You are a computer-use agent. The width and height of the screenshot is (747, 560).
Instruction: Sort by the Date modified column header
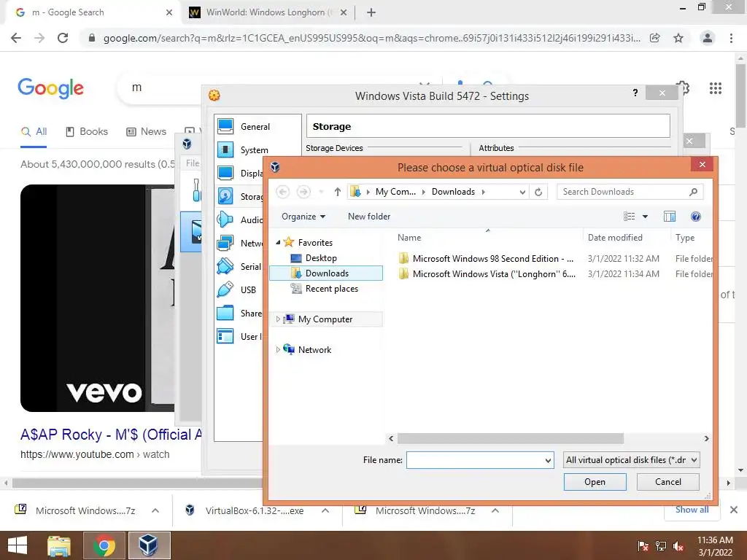point(614,238)
